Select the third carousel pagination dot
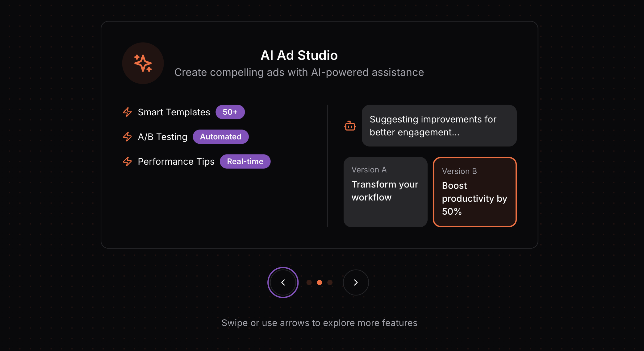644x351 pixels. tap(330, 282)
